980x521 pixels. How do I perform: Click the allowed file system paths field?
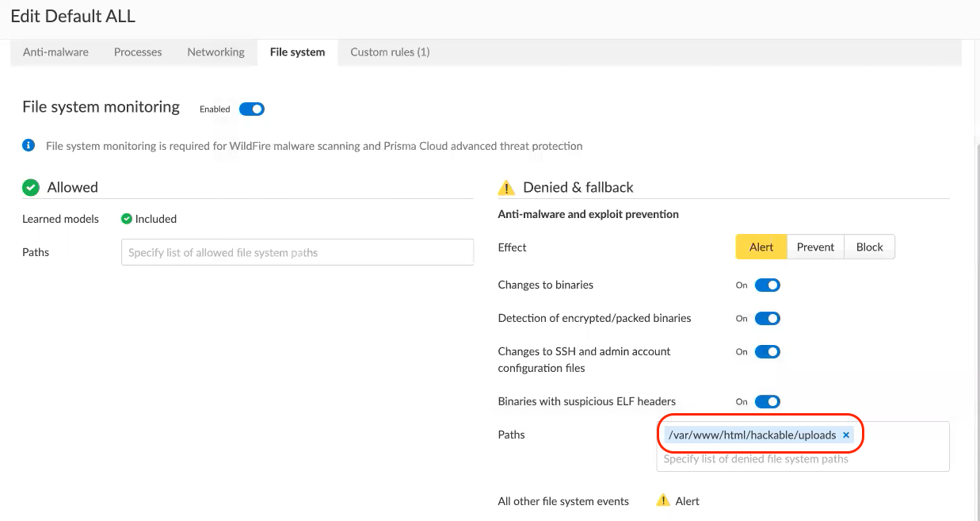point(297,252)
